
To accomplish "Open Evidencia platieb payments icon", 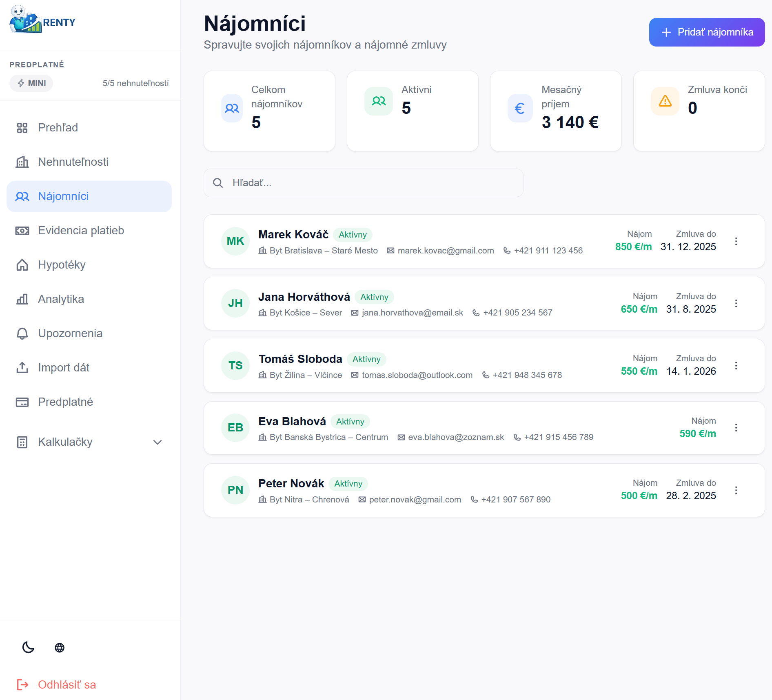I will point(22,230).
